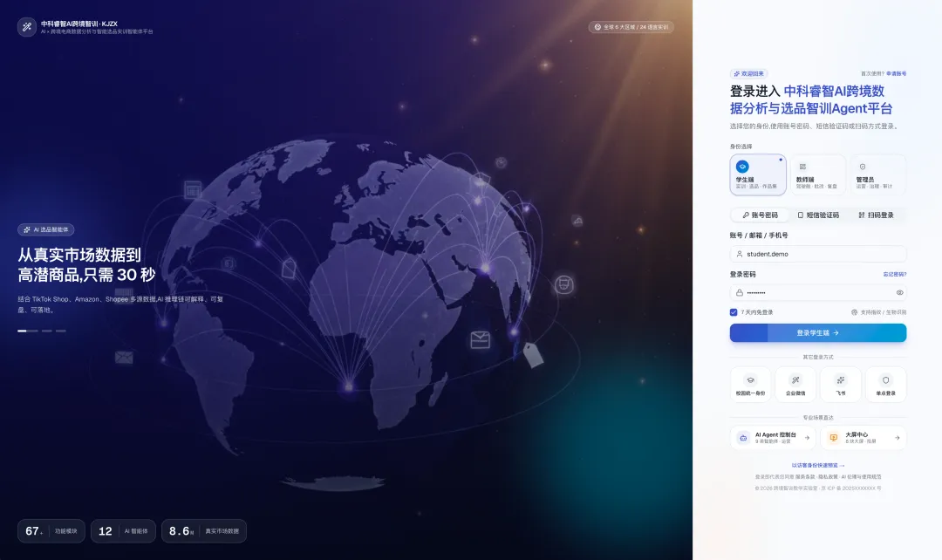Click the robot icon of AI Agent 控制台

coord(743,438)
